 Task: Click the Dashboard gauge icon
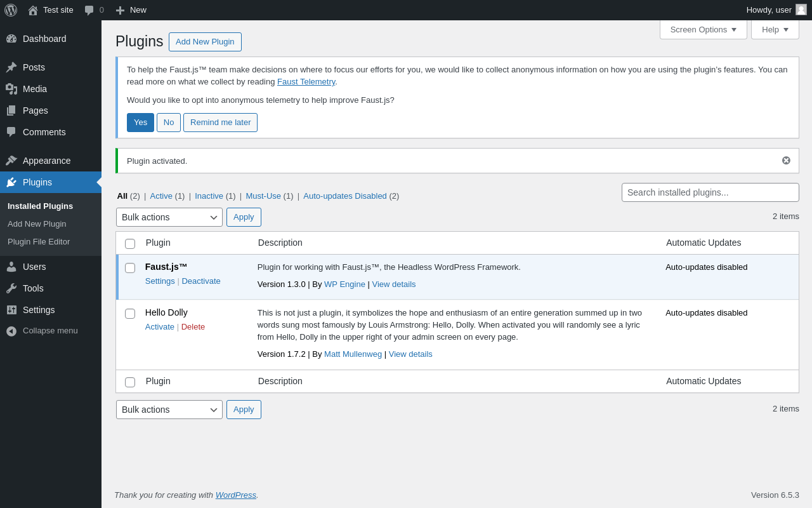11,39
